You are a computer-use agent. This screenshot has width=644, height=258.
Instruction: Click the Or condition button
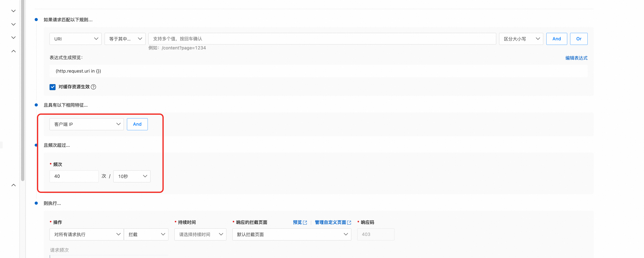pyautogui.click(x=579, y=39)
